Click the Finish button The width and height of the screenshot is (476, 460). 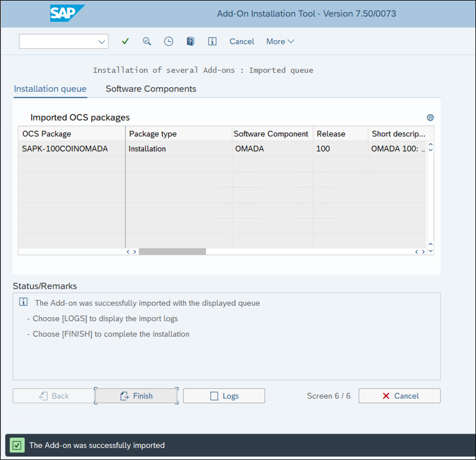coord(136,396)
